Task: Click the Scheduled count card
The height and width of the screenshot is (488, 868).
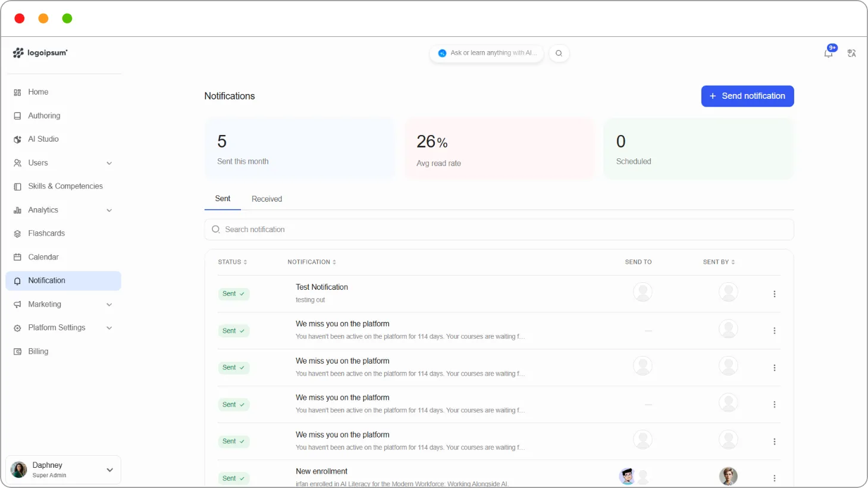Action: (x=698, y=148)
